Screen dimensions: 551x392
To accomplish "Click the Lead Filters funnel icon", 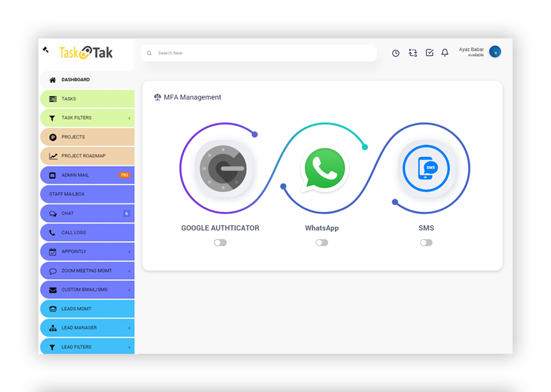I will click(52, 347).
